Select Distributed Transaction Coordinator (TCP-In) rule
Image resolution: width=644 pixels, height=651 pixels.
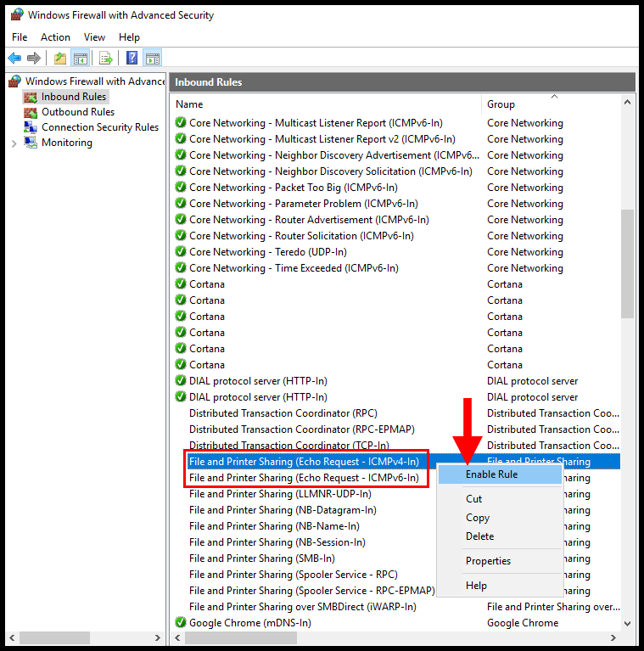click(x=289, y=445)
